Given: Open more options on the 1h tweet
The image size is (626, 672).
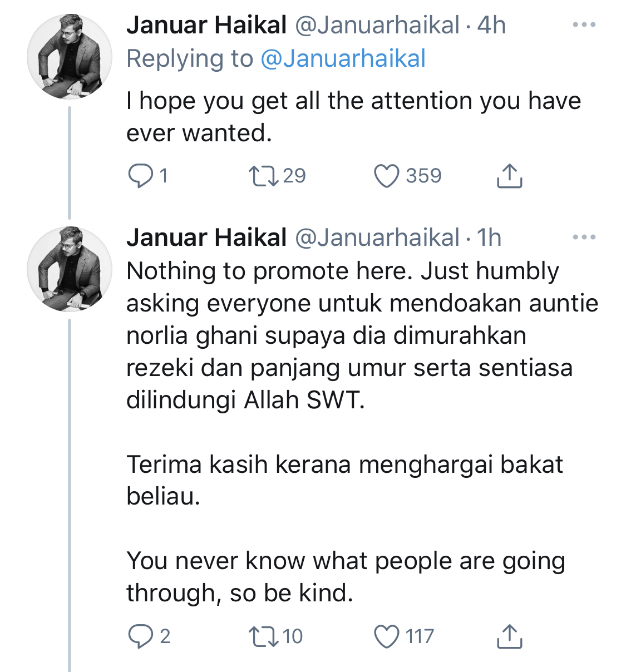Looking at the screenshot, I should 584,238.
